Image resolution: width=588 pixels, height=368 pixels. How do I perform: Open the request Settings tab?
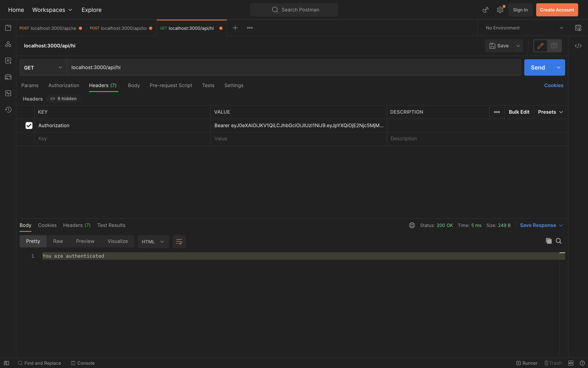(x=234, y=85)
